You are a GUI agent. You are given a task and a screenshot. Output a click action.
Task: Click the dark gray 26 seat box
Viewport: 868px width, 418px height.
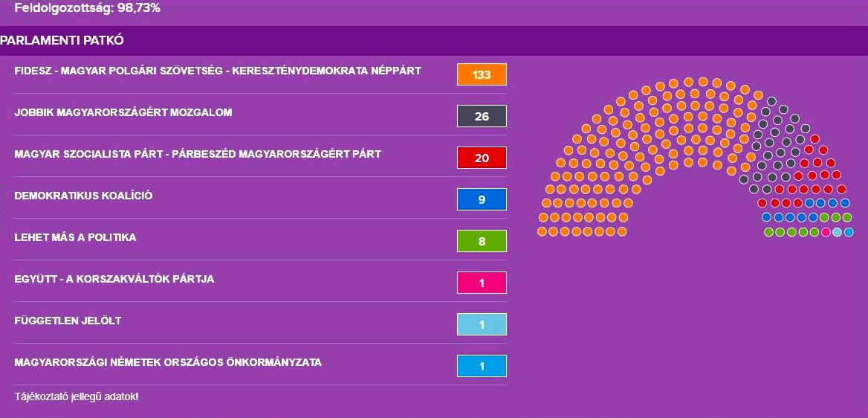click(482, 116)
